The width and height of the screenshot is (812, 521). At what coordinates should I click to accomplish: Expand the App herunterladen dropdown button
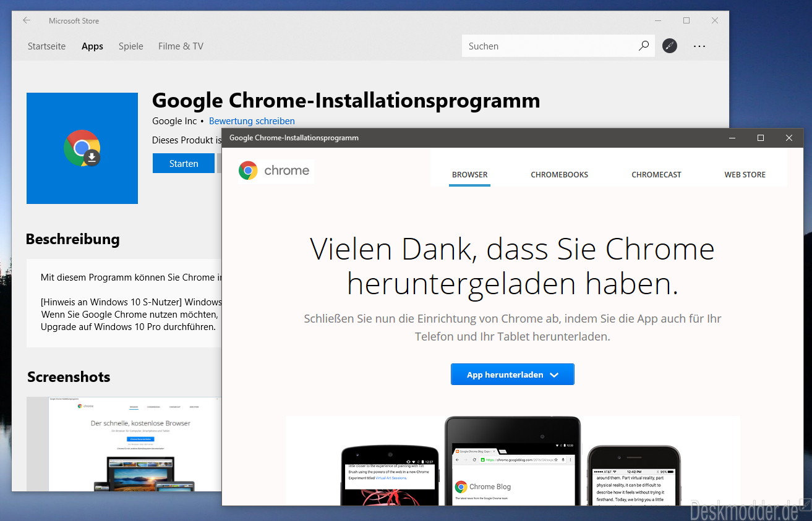(513, 375)
